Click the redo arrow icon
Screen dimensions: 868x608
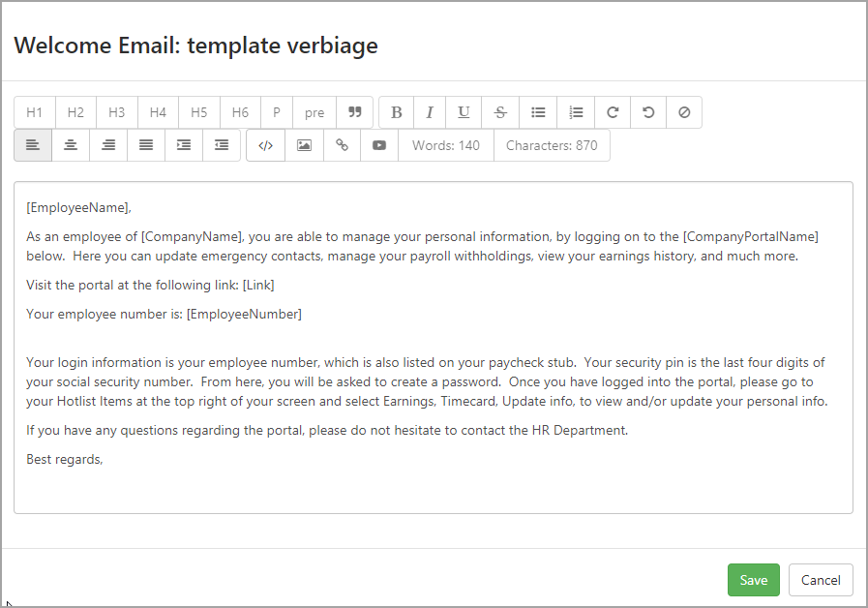point(613,112)
